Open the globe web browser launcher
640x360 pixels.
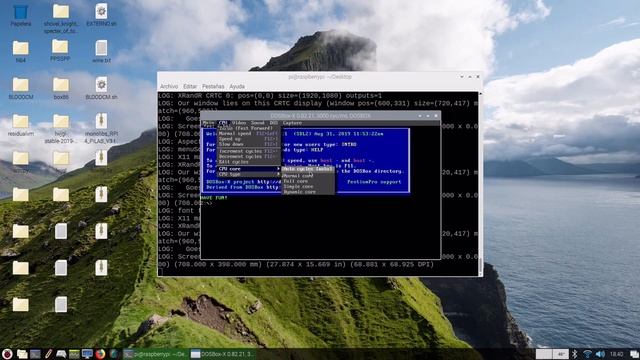coord(114,354)
